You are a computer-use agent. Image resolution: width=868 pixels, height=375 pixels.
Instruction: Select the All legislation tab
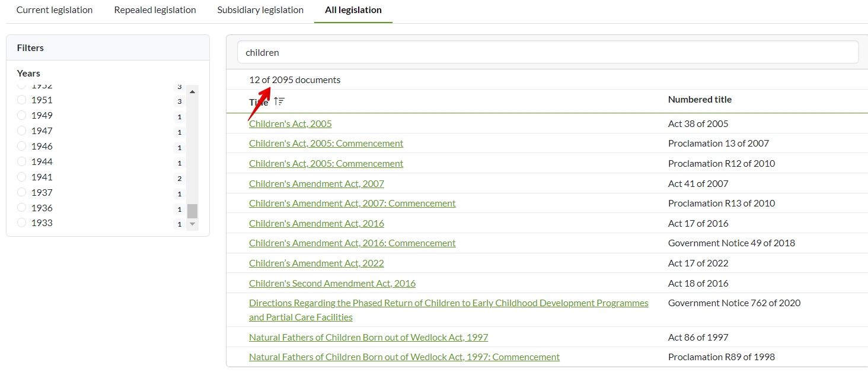click(x=353, y=10)
